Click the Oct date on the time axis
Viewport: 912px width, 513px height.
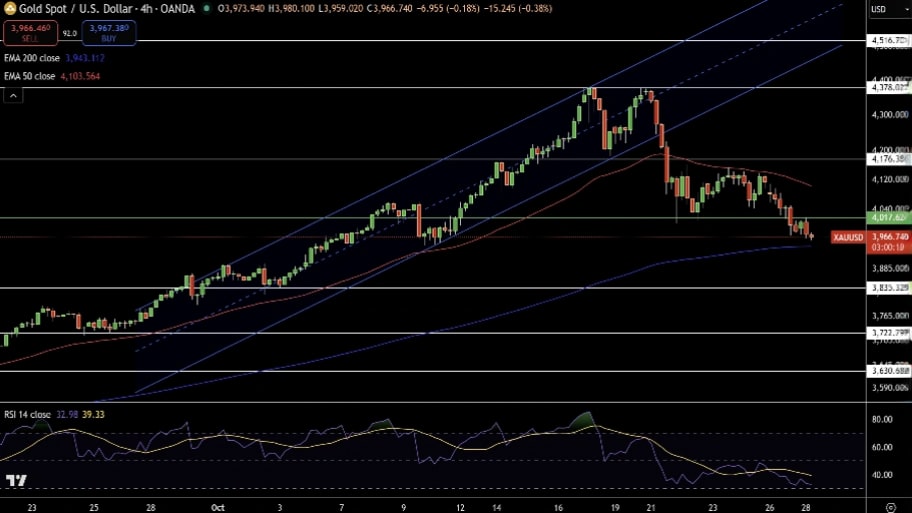218,507
